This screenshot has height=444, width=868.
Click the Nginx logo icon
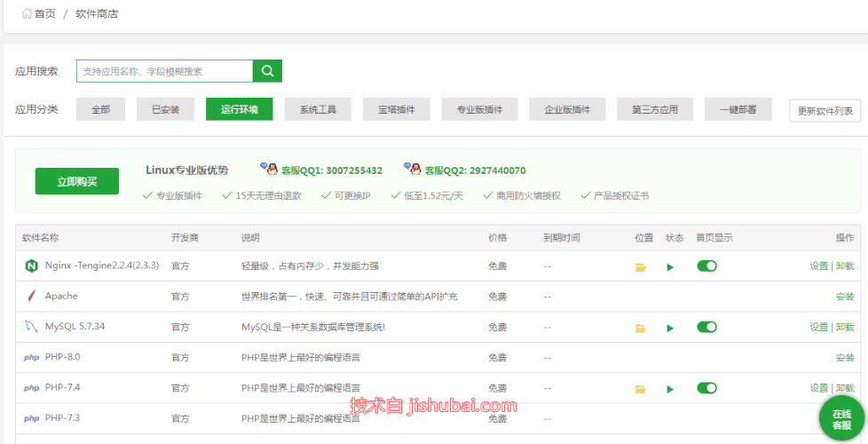pos(31,266)
